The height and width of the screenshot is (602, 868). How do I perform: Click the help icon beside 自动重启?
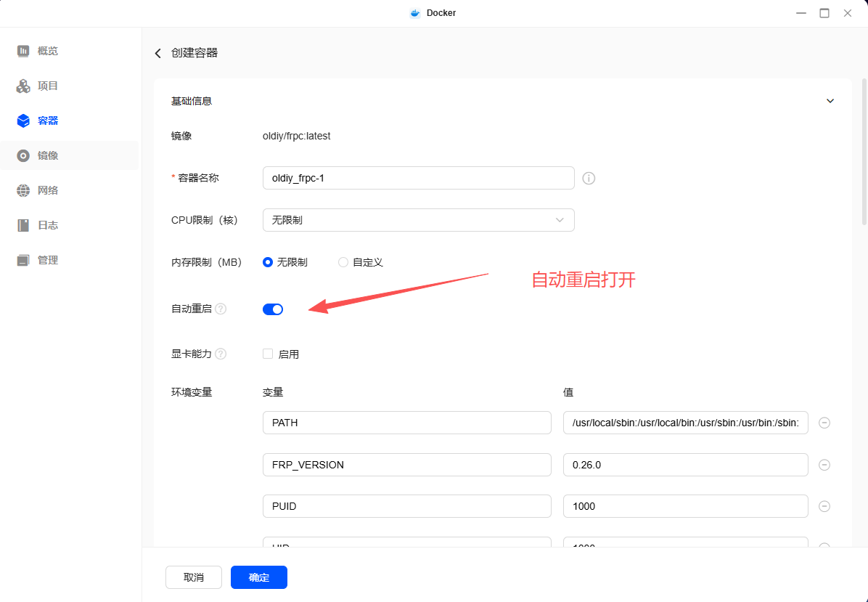coord(221,309)
